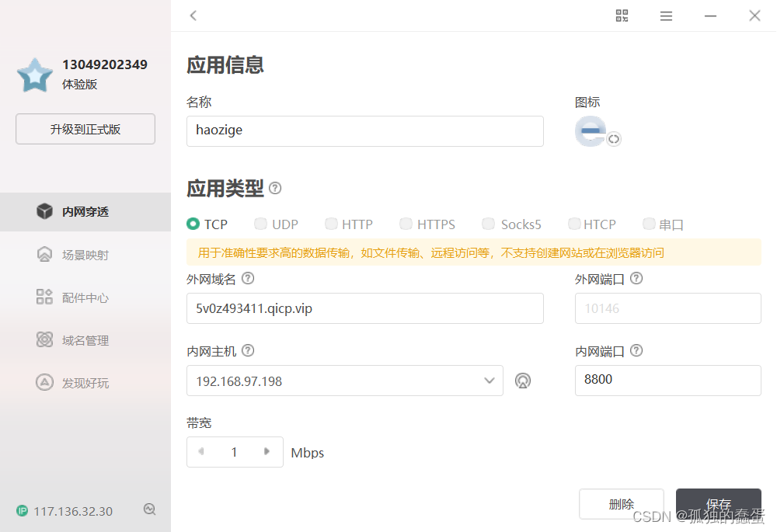Click the refresh badge on app icon
This screenshot has height=532, width=777.
click(614, 139)
